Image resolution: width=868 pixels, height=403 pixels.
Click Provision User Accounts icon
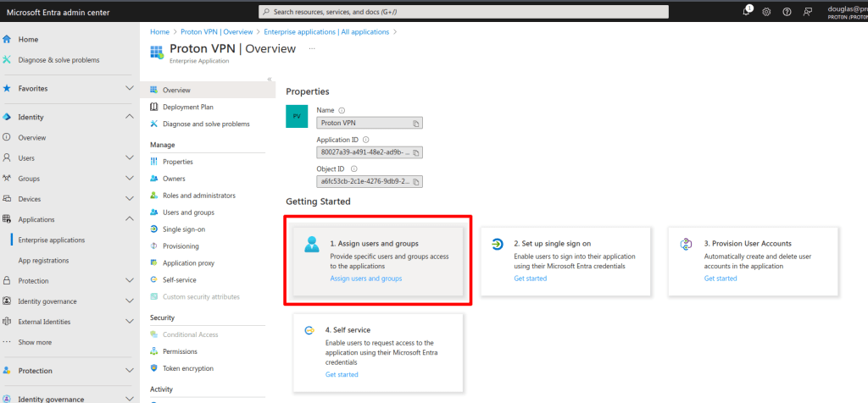[x=687, y=245]
